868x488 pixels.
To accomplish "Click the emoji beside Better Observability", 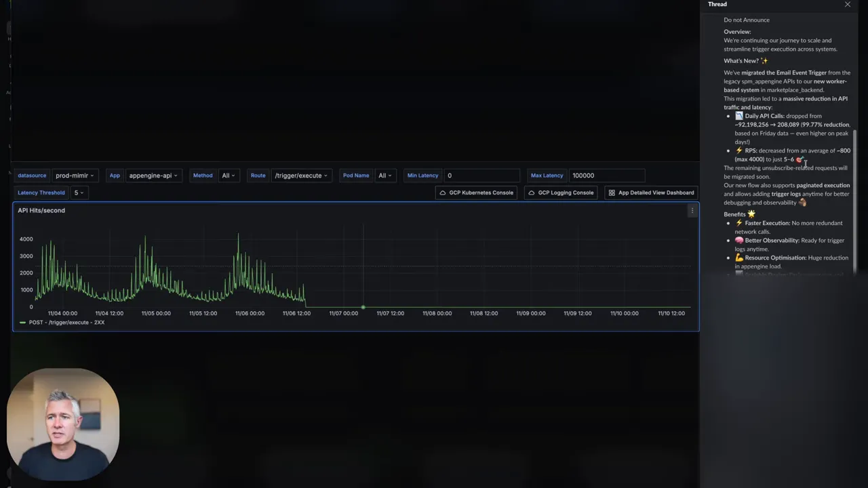I will point(739,240).
